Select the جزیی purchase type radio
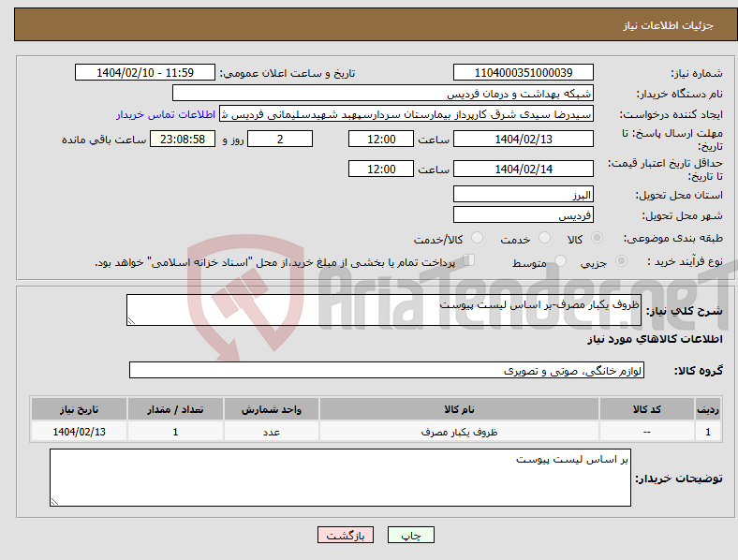The height and width of the screenshot is (560, 738). [621, 260]
